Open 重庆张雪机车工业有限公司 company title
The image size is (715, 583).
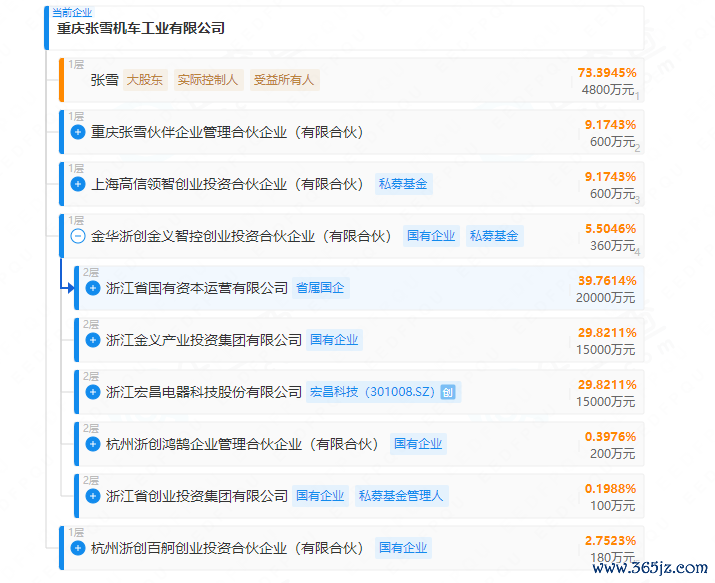coord(141,29)
